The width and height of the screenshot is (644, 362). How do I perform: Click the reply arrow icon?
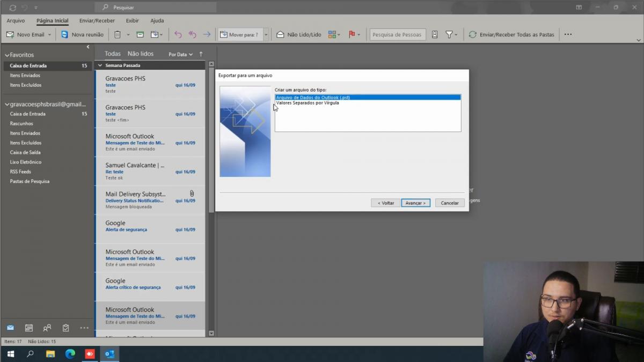(178, 34)
